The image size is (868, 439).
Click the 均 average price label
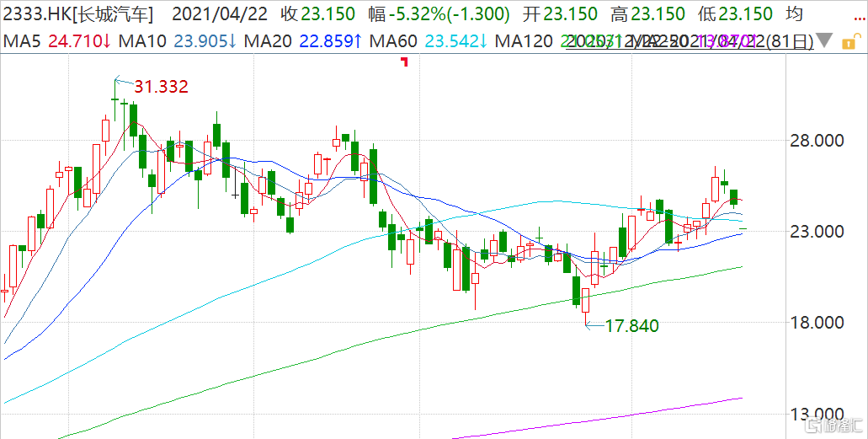coord(794,13)
